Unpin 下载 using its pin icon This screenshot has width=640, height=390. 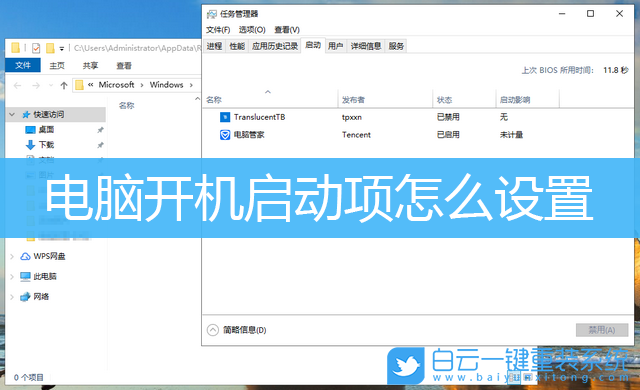(100, 145)
